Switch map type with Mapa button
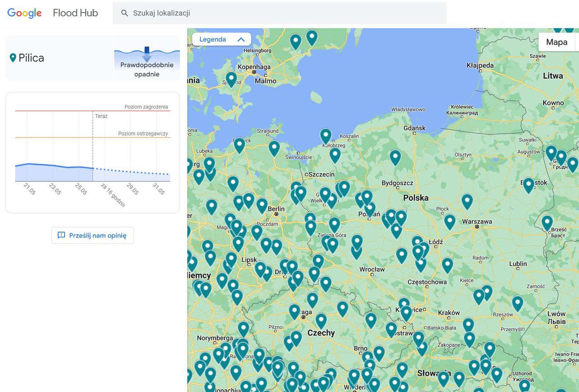 (x=557, y=42)
